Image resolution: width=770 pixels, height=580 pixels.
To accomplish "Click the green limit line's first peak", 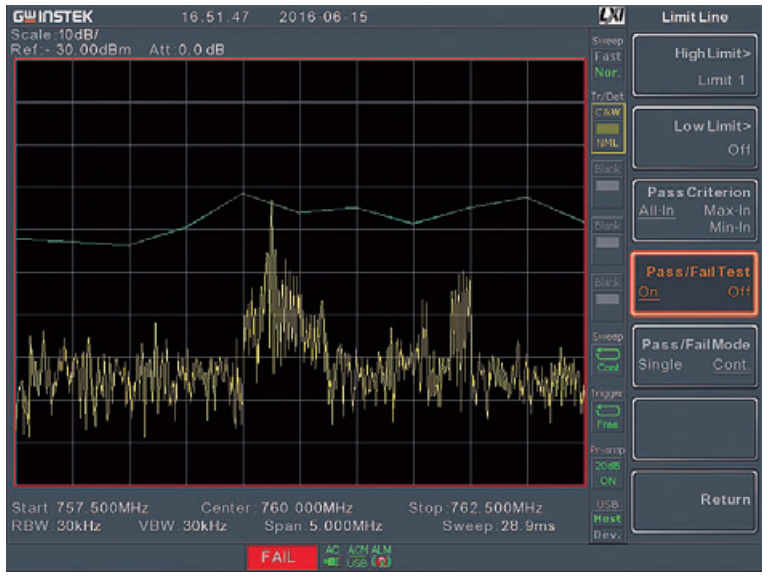I will [x=243, y=194].
